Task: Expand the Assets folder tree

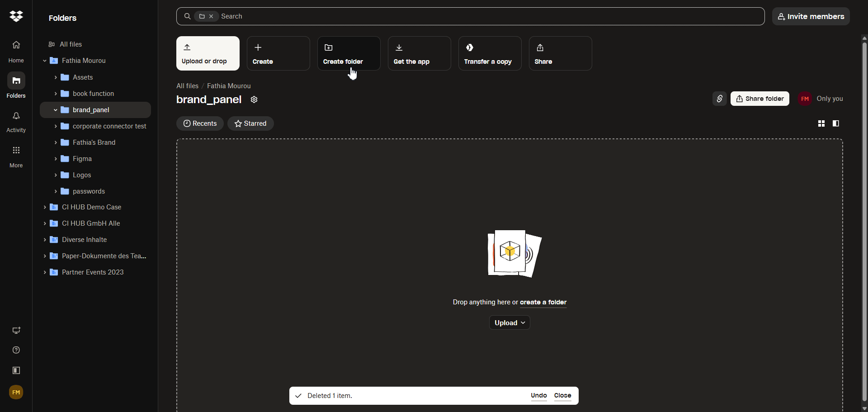Action: pyautogui.click(x=56, y=77)
